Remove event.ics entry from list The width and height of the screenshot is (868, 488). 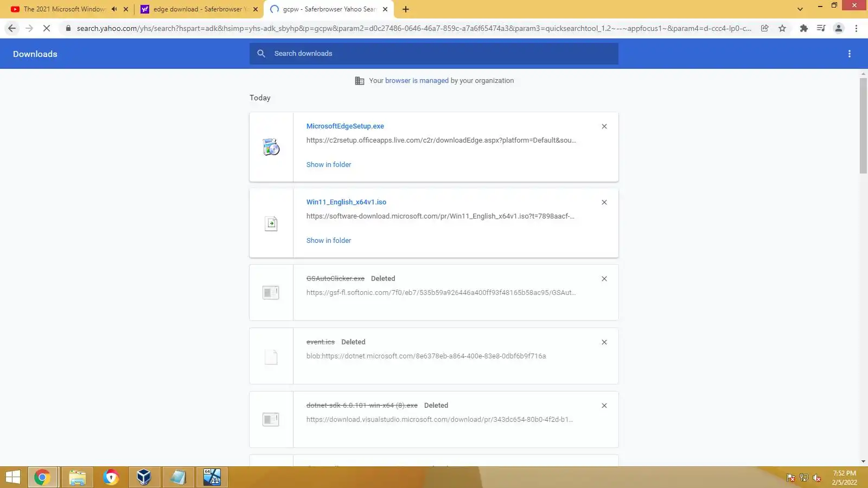pyautogui.click(x=604, y=342)
